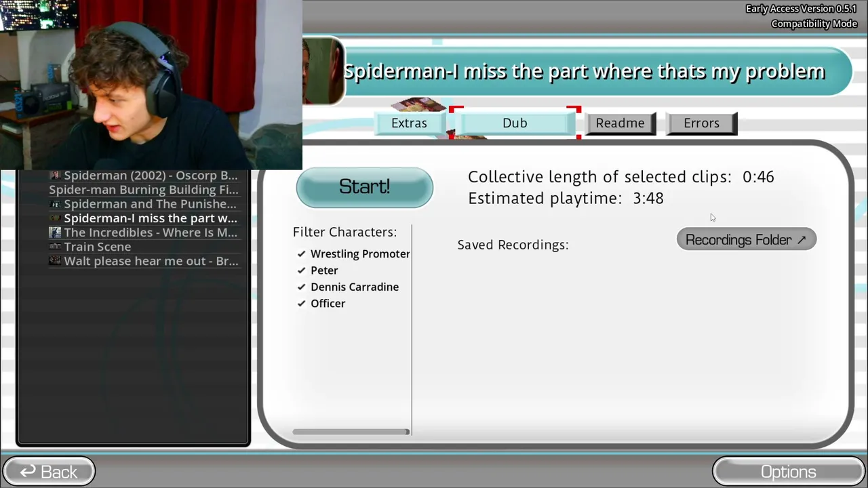Click The Incredibles clip thumbnail icon

click(x=56, y=232)
